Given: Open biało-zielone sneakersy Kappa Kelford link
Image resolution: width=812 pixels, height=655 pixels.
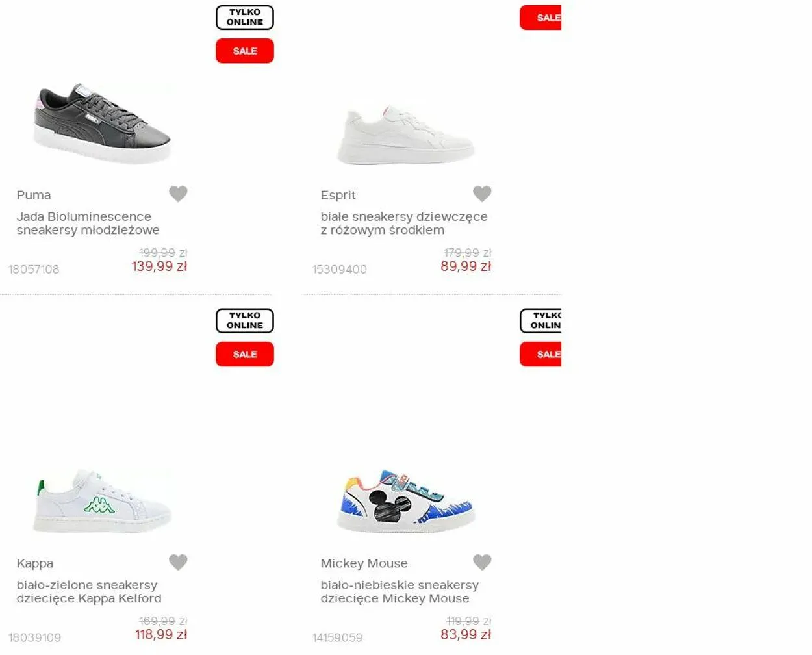Looking at the screenshot, I should pos(89,591).
